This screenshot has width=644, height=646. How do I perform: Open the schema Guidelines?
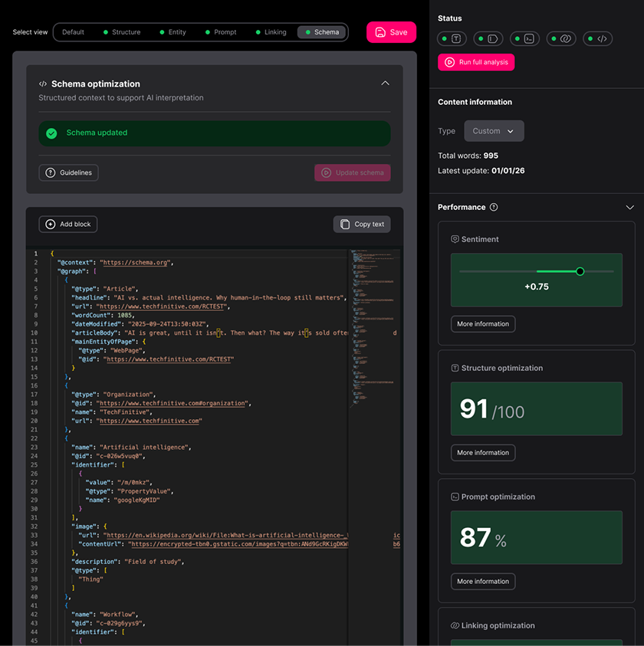[x=68, y=172]
